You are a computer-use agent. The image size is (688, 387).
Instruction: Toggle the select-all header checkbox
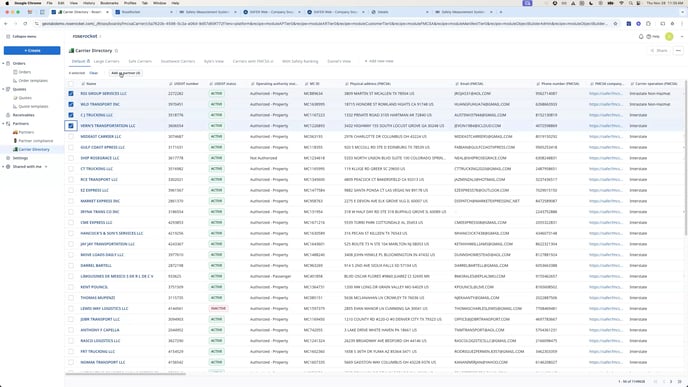tap(71, 83)
